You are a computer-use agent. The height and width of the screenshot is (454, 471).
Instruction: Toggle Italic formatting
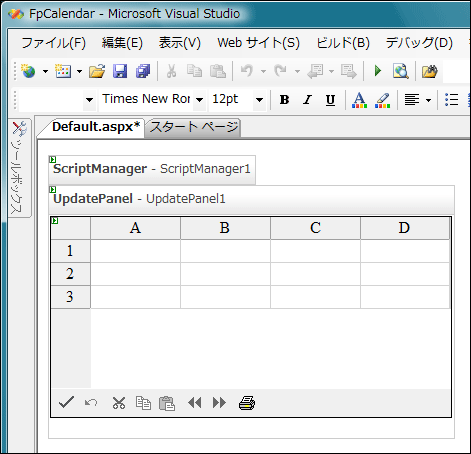coord(307,99)
